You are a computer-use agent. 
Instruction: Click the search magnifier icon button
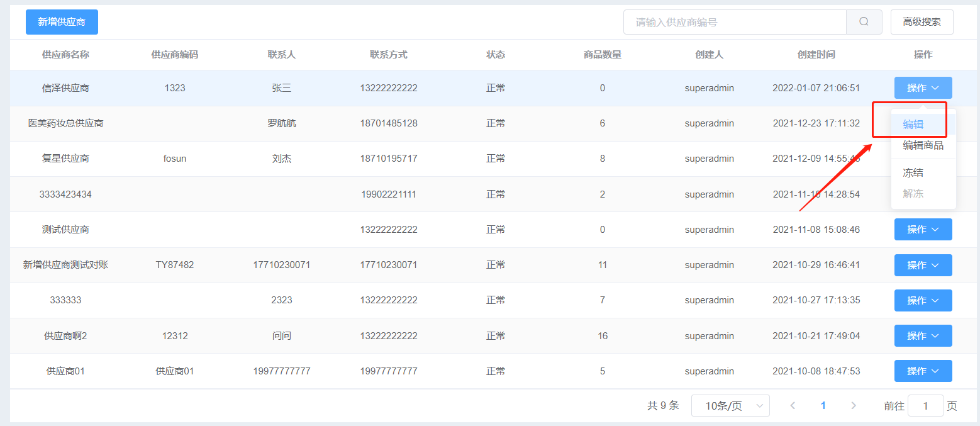click(864, 22)
